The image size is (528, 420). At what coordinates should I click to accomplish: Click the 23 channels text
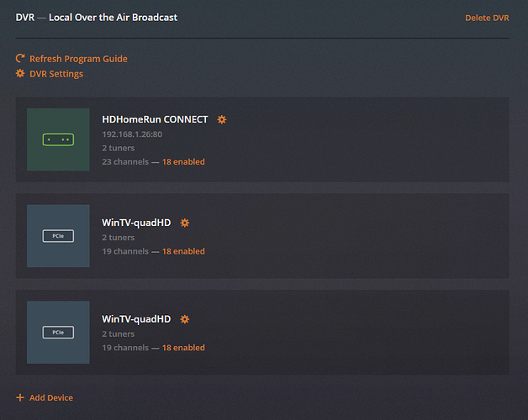click(x=125, y=162)
